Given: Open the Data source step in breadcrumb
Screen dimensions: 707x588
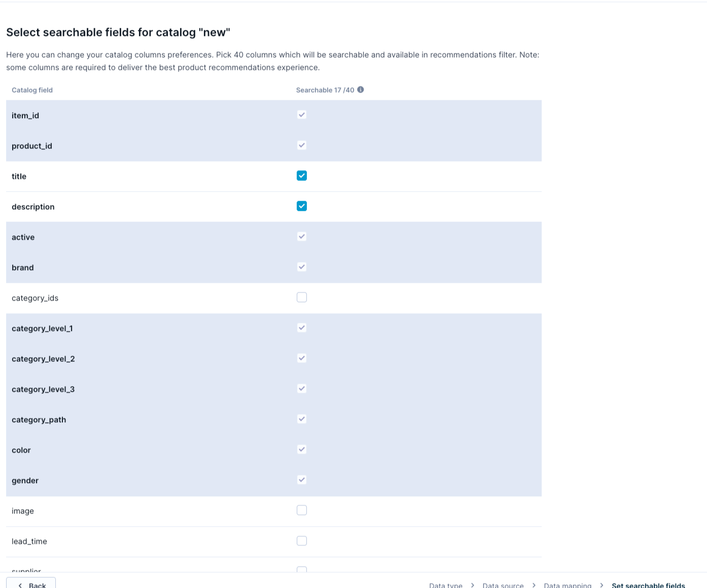Looking at the screenshot, I should [503, 584].
